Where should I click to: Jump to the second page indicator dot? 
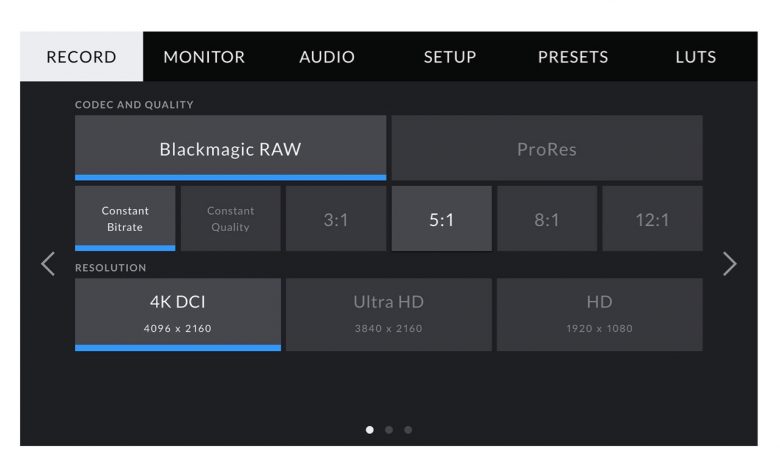389,430
